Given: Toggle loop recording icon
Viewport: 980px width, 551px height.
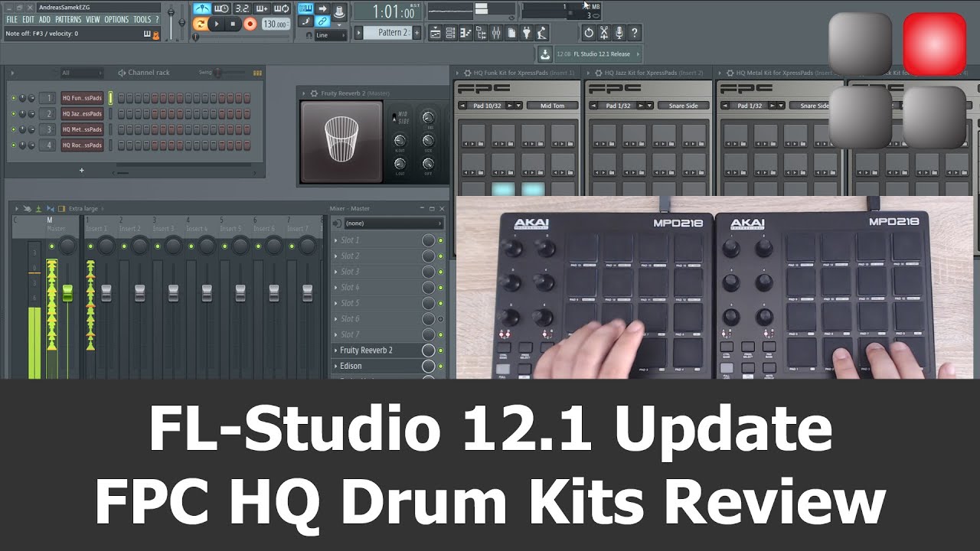Looking at the screenshot, I should (282, 8).
